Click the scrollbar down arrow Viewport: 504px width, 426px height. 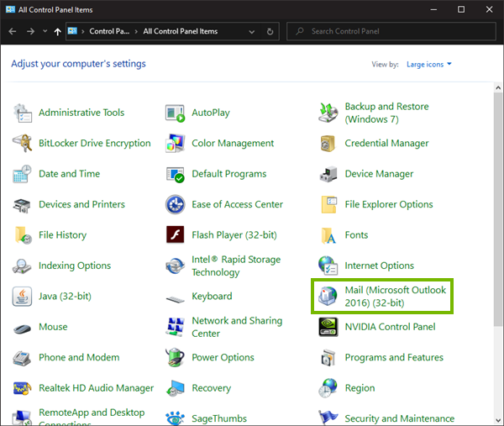pos(498,420)
